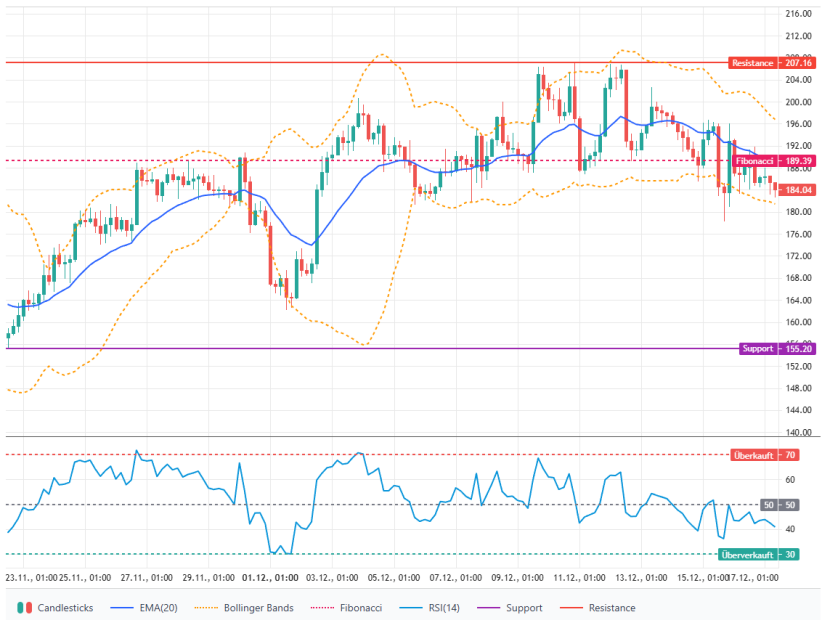The width and height of the screenshot is (822, 620).
Task: Toggle the Fibonacci series in the legend
Action: [x=359, y=607]
